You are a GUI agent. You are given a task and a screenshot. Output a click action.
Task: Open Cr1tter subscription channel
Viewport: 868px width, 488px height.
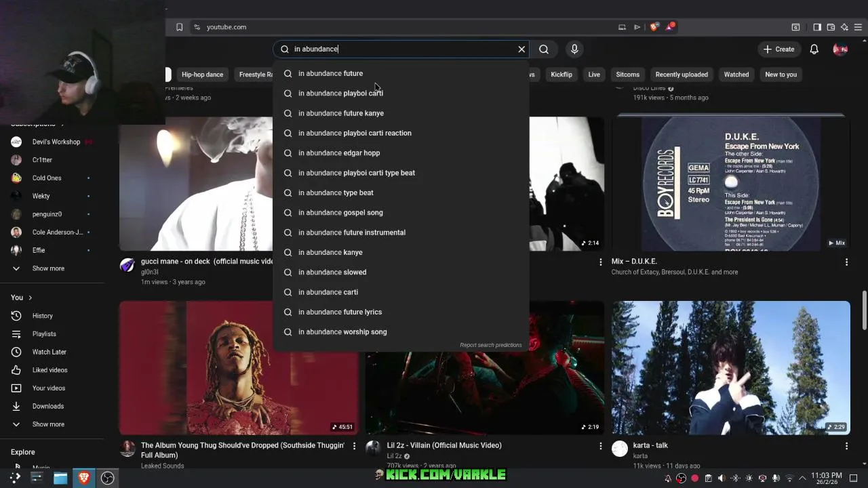pos(52,160)
